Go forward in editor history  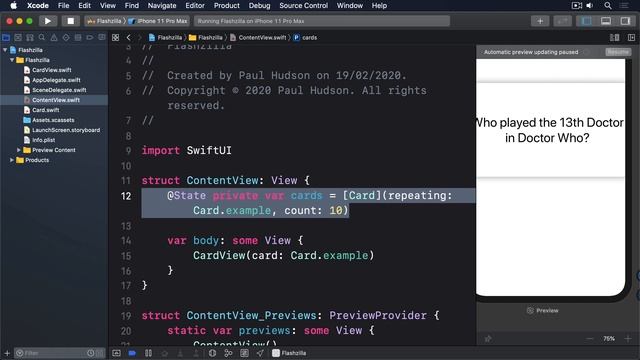140,38
